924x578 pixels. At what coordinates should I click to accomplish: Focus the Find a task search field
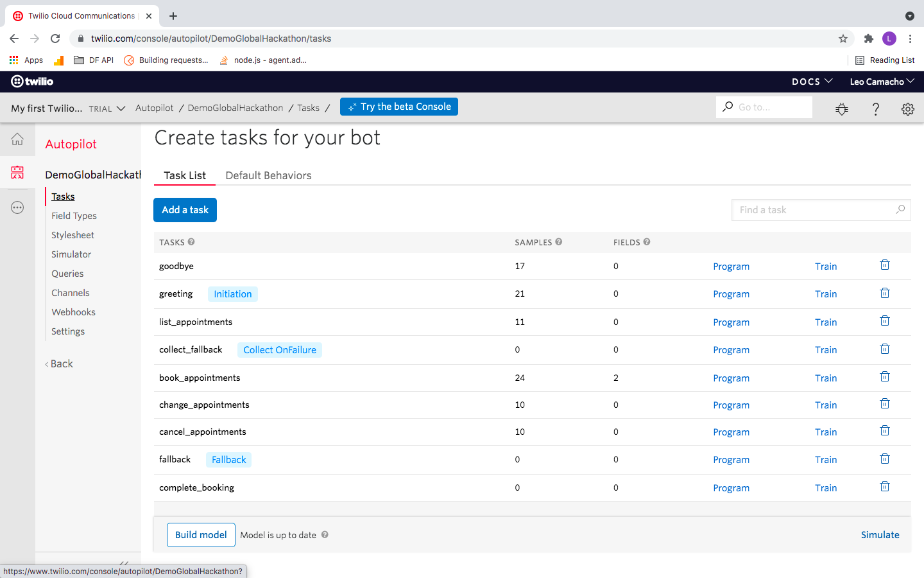click(815, 210)
